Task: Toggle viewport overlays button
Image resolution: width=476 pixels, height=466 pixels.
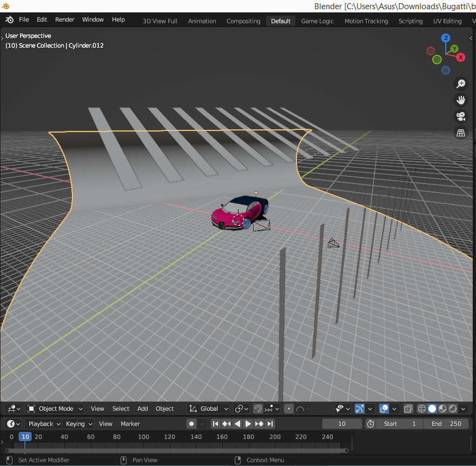Action: [384, 409]
